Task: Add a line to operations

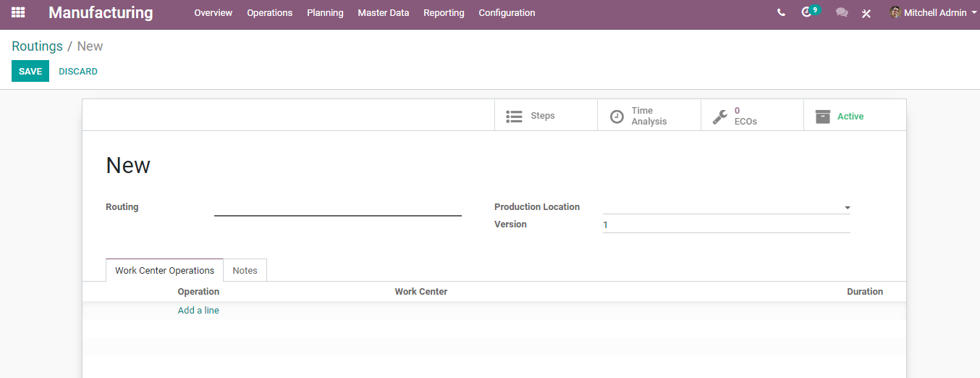Action: 198,310
